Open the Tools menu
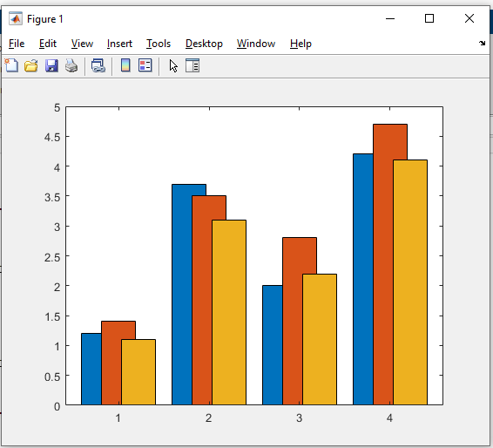 point(159,44)
